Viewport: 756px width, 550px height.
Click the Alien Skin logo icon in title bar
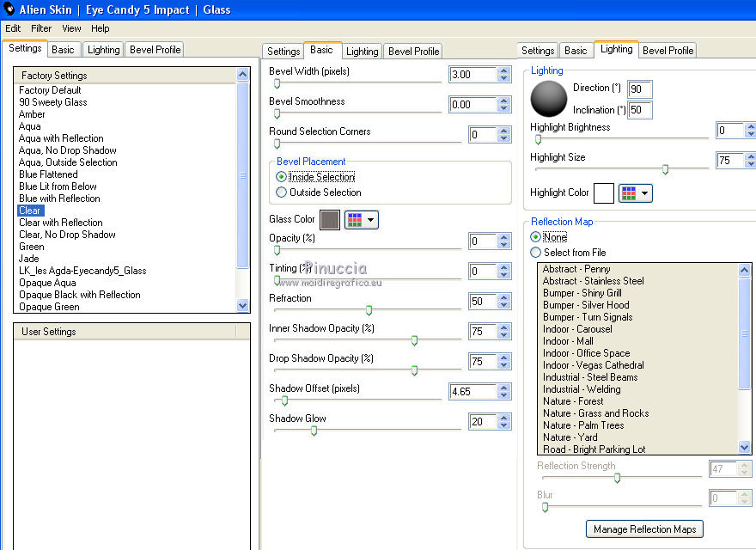pos(9,9)
